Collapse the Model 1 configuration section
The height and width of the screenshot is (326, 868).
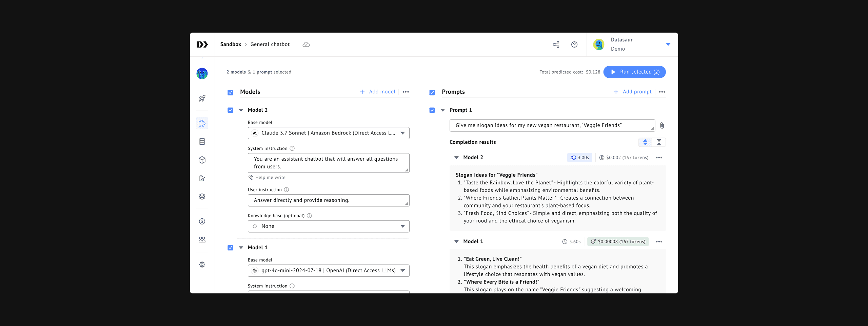(x=241, y=248)
